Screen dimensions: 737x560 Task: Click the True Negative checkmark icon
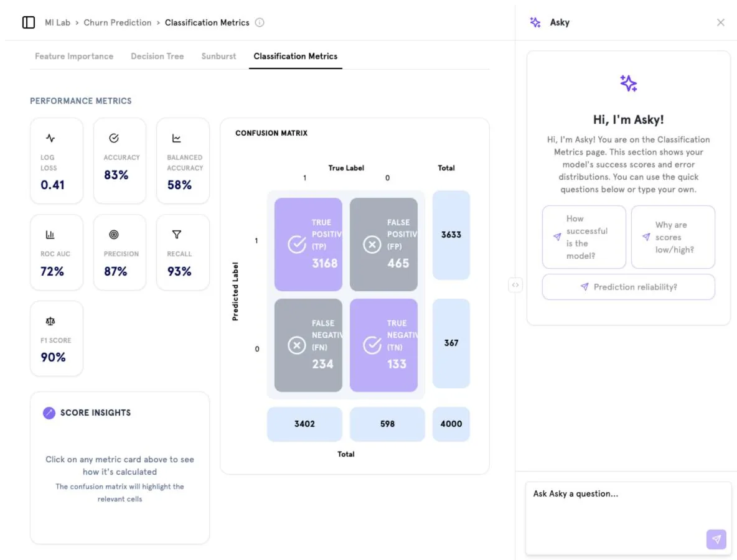[372, 345]
